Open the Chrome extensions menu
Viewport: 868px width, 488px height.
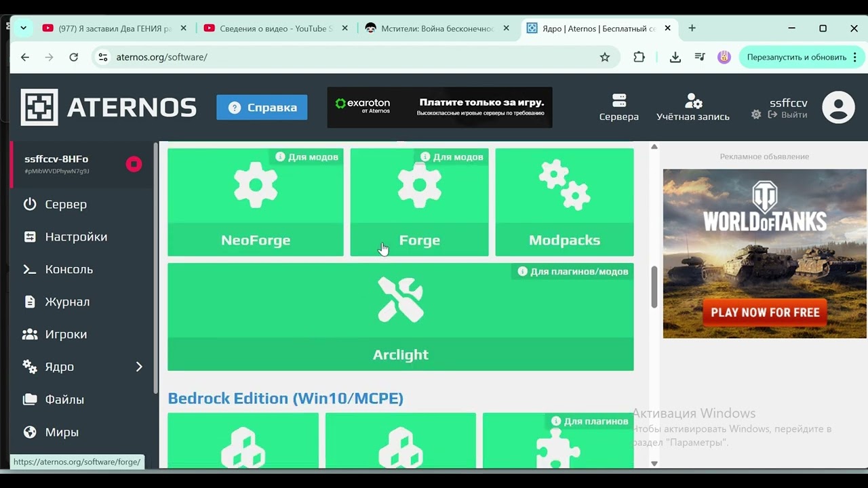pyautogui.click(x=639, y=58)
